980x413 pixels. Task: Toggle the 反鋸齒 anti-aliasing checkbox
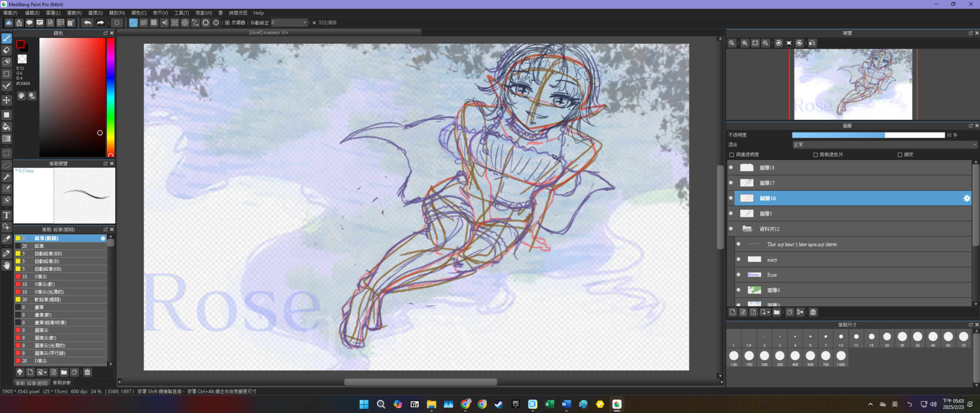227,23
